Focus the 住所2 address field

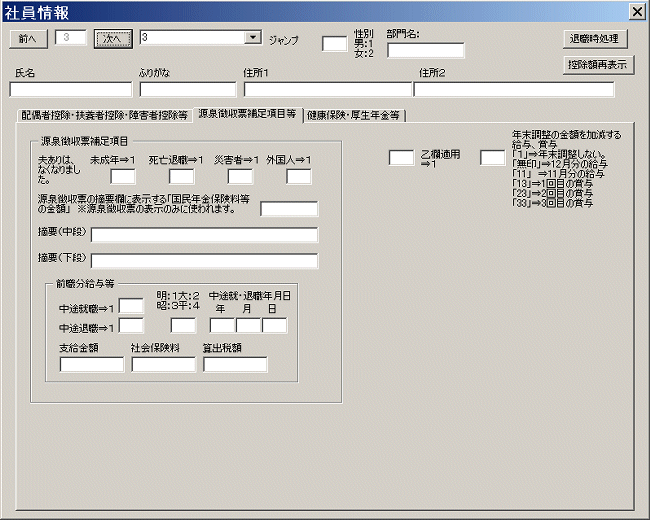pos(514,90)
